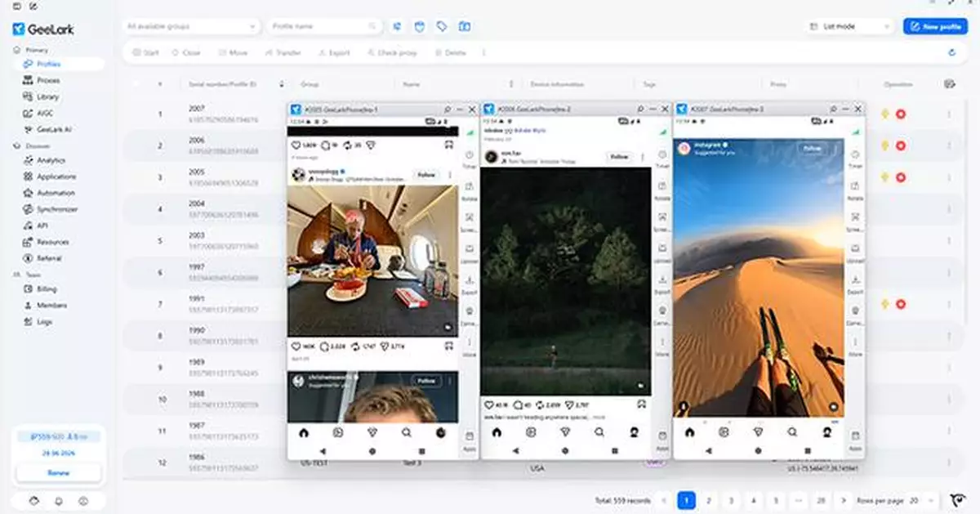Click the Referral icon in the sidebar
This screenshot has height=514, width=980.
pyautogui.click(x=28, y=258)
